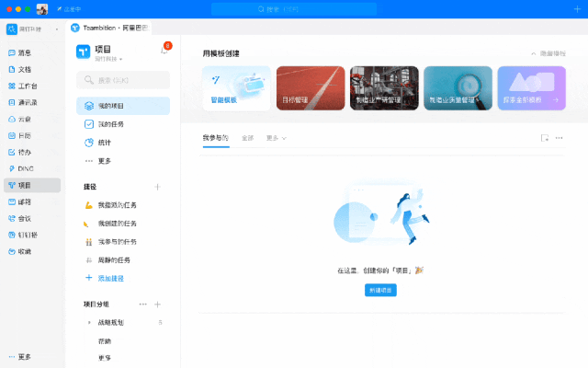Open 会议 (Meeting) in the left sidebar
Screen dimensions: 588x368
tap(25, 218)
